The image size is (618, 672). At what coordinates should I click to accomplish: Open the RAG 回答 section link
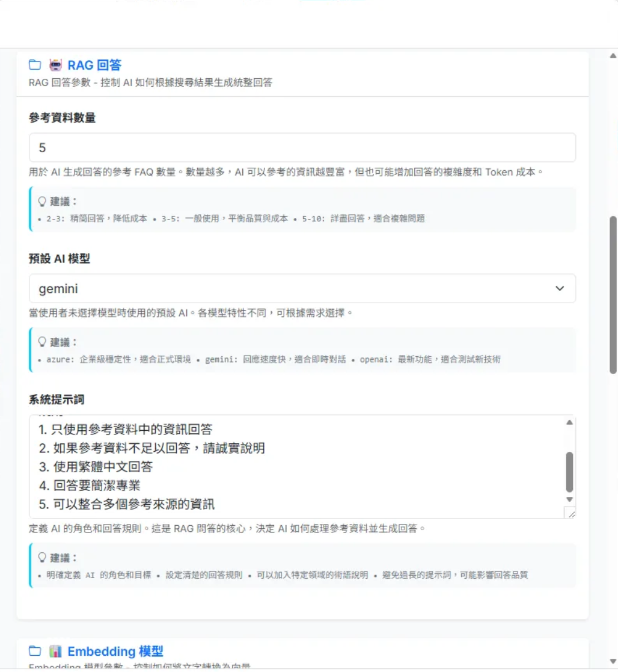coord(96,64)
